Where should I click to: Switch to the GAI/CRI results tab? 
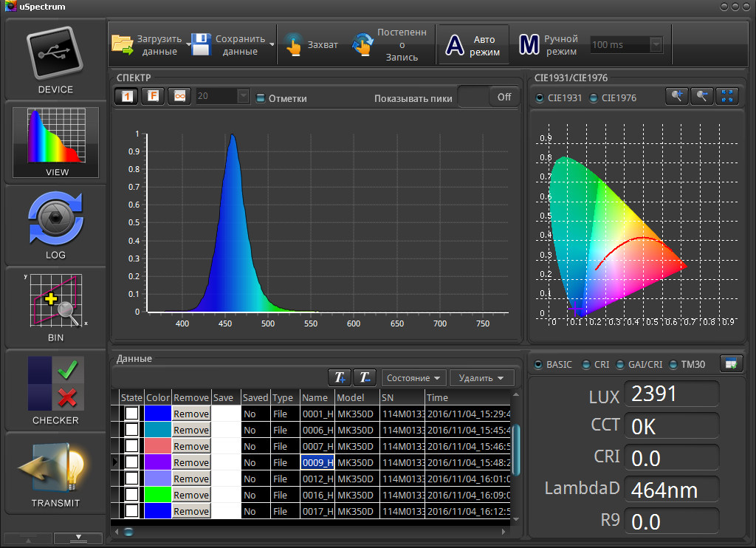(x=620, y=365)
